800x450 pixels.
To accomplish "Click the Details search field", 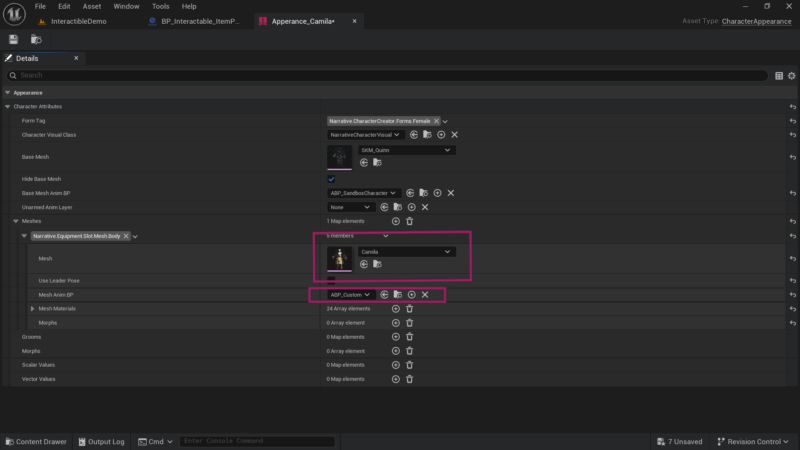I will click(x=387, y=76).
